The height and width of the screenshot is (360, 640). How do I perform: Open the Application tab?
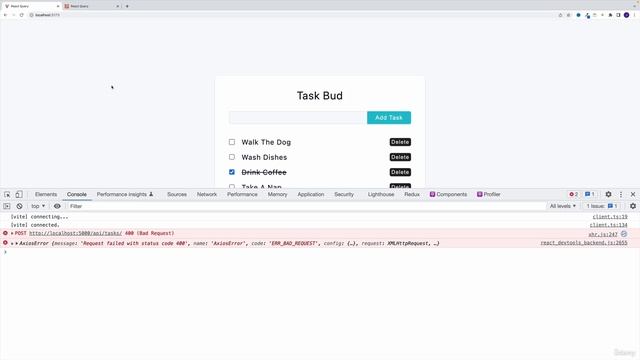point(311,195)
